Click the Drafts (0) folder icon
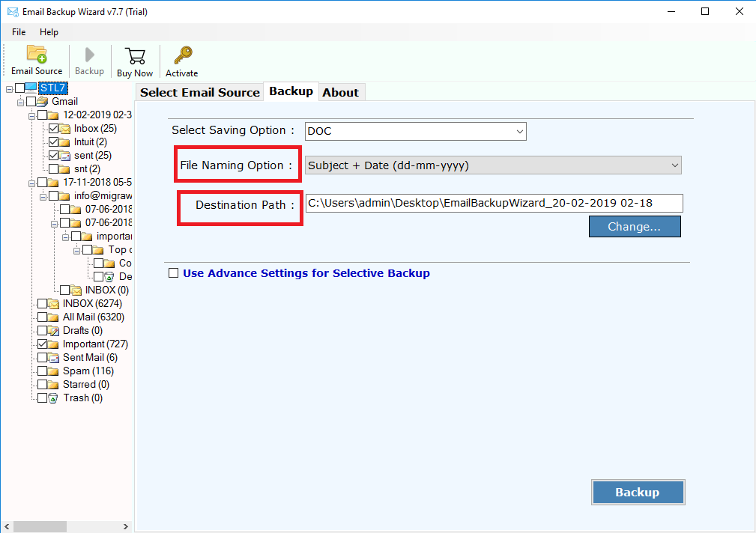Screen dimensions: 756x533 [x=53, y=331]
